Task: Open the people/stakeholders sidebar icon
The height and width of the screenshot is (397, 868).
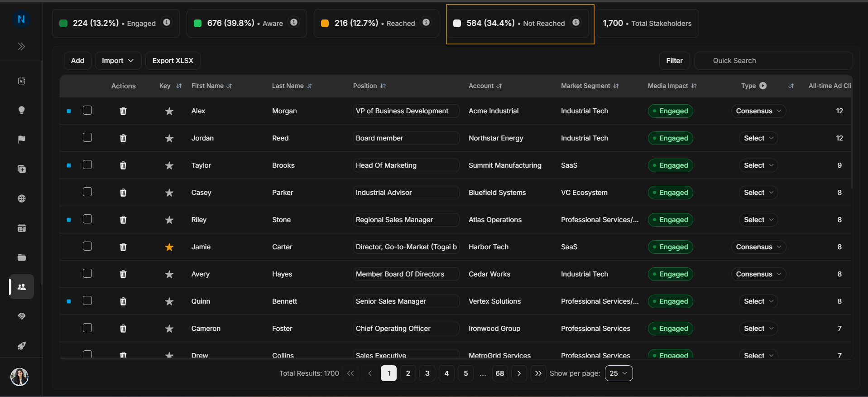Action: (21, 287)
